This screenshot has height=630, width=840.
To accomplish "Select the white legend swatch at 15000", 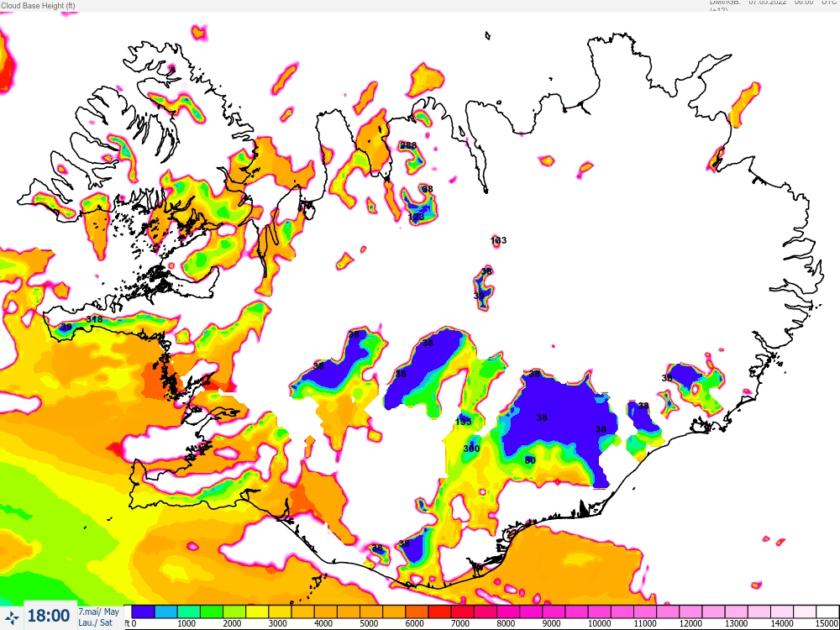I will [827, 612].
